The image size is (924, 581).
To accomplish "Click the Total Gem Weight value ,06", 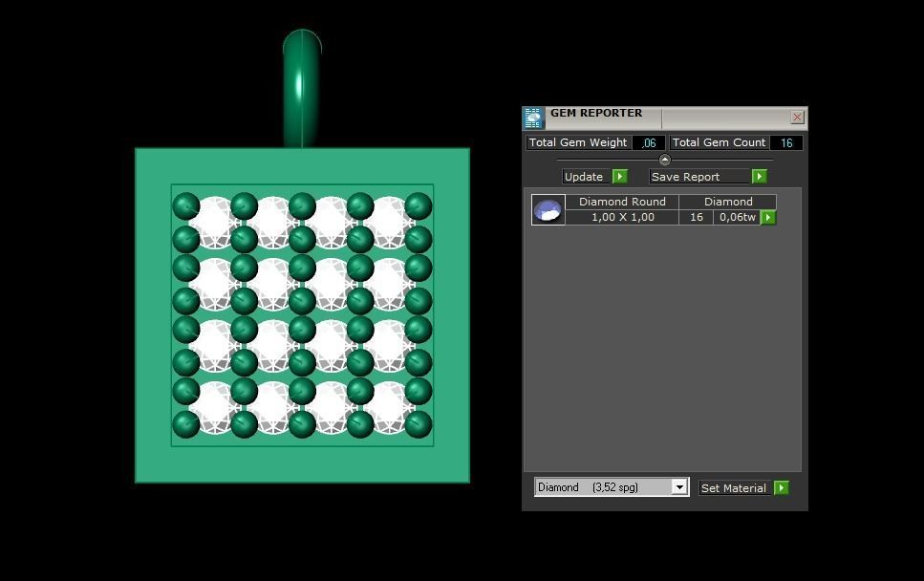I will 649,142.
